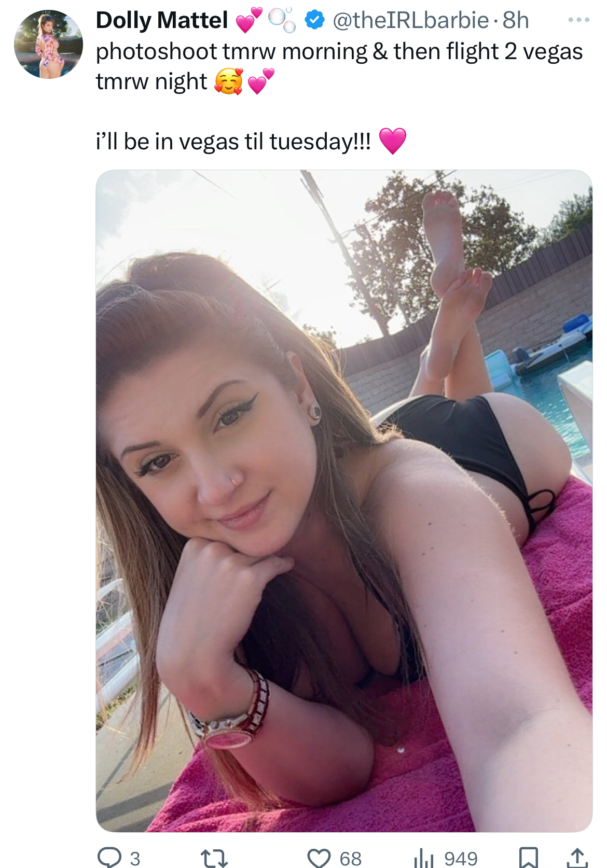Click the reply count 3

[135, 859]
